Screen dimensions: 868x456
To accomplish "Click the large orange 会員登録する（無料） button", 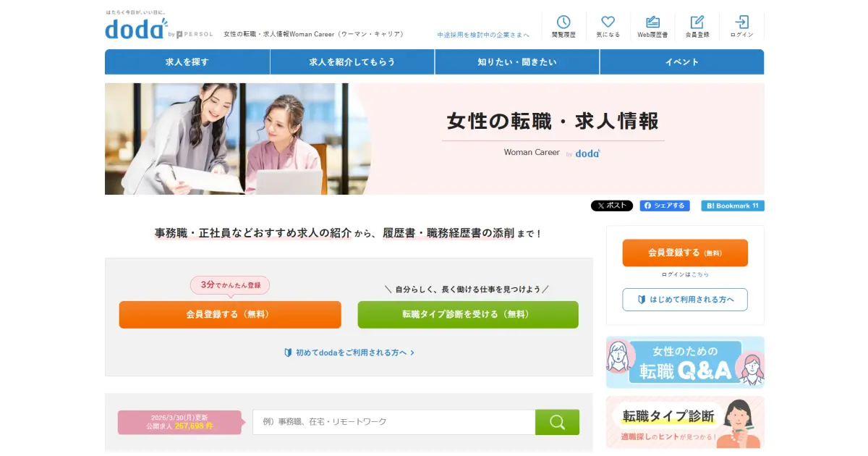I will (230, 315).
